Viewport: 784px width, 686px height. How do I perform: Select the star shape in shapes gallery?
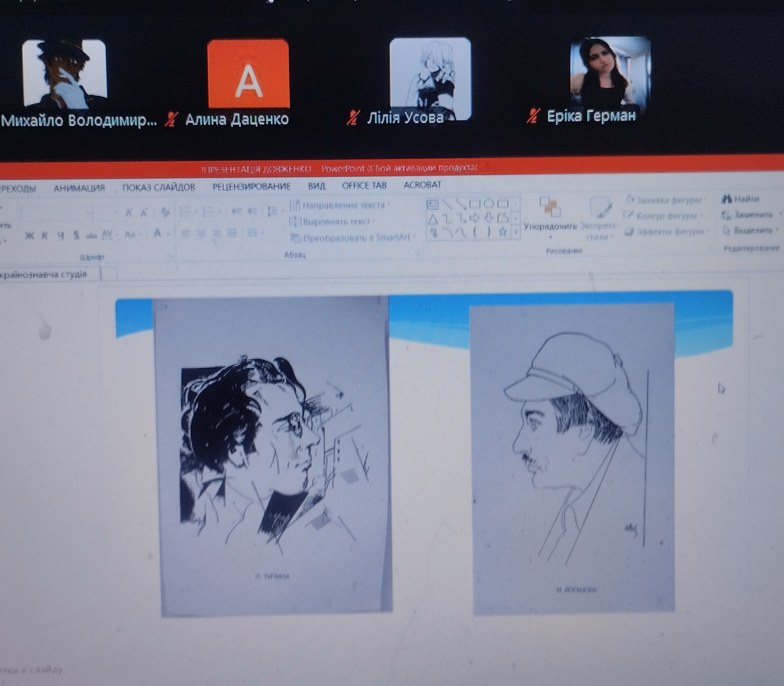503,231
